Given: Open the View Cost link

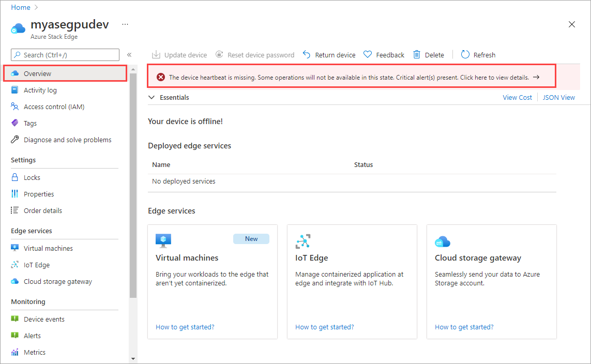Looking at the screenshot, I should (x=517, y=97).
